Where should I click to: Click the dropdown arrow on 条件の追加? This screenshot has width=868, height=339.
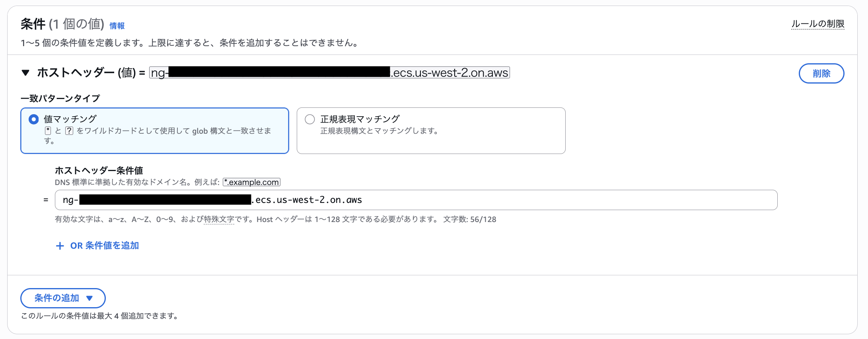tap(90, 298)
